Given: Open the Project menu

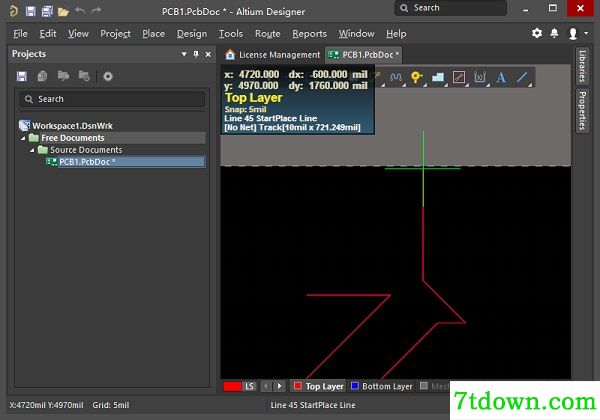Looking at the screenshot, I should pos(115,34).
